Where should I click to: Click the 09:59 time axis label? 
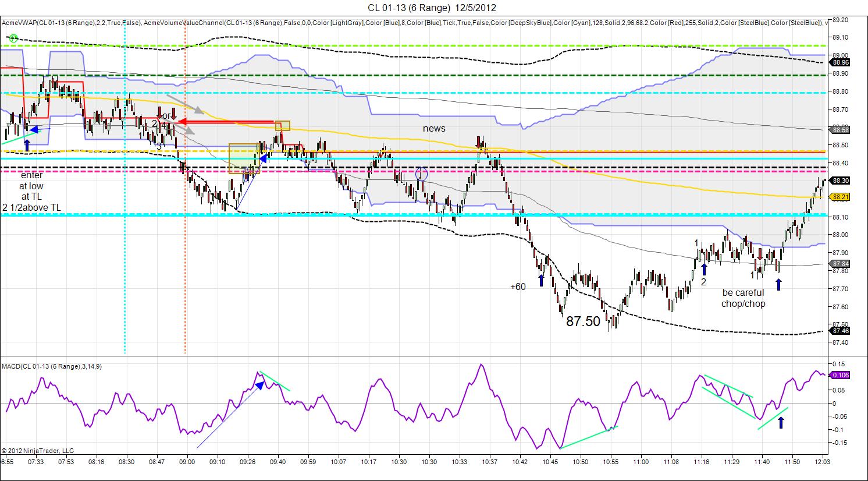pos(308,462)
